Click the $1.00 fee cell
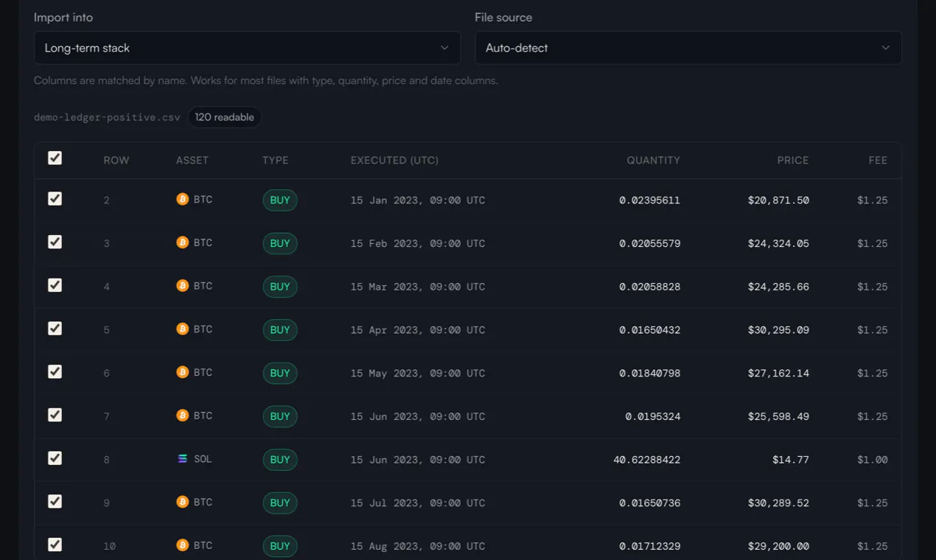 click(873, 460)
